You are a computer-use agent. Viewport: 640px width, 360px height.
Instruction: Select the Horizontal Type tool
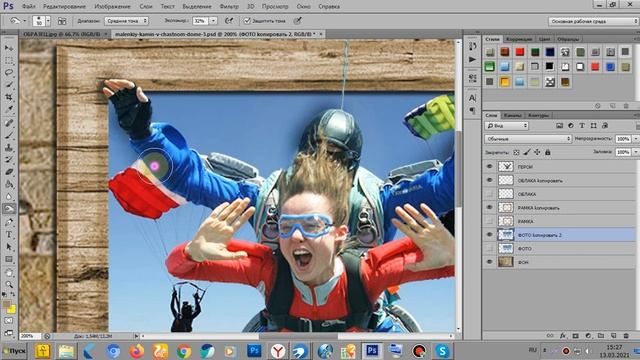click(9, 235)
